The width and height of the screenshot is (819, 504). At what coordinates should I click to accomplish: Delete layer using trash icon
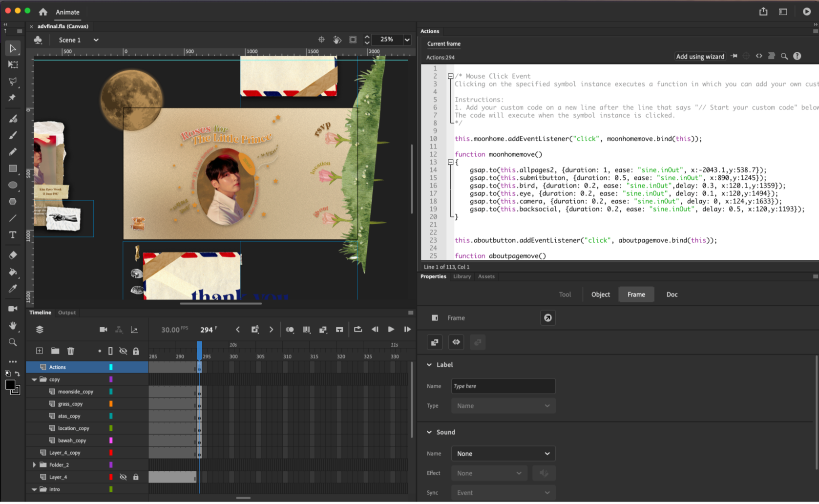pos(71,351)
